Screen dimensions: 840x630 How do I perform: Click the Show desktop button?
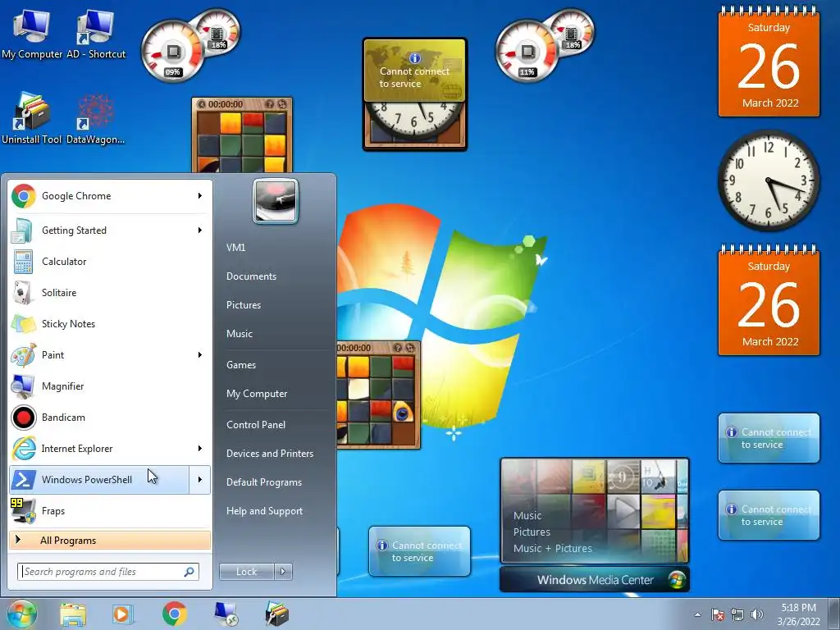[x=835, y=614]
